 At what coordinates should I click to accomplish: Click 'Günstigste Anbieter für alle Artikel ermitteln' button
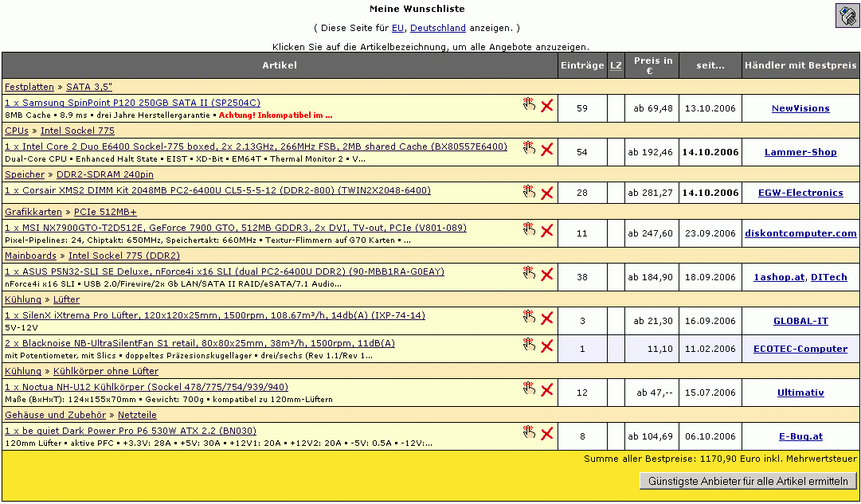748,481
